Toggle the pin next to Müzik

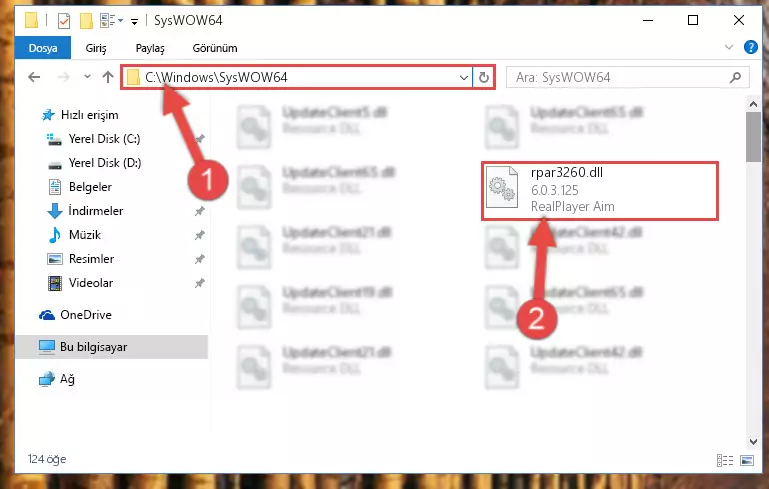pyautogui.click(x=200, y=235)
